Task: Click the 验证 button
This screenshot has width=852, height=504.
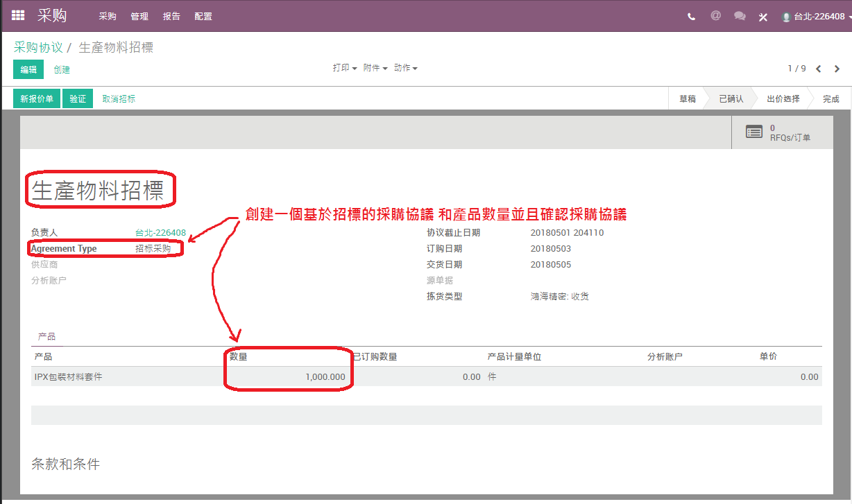Action: coord(78,99)
